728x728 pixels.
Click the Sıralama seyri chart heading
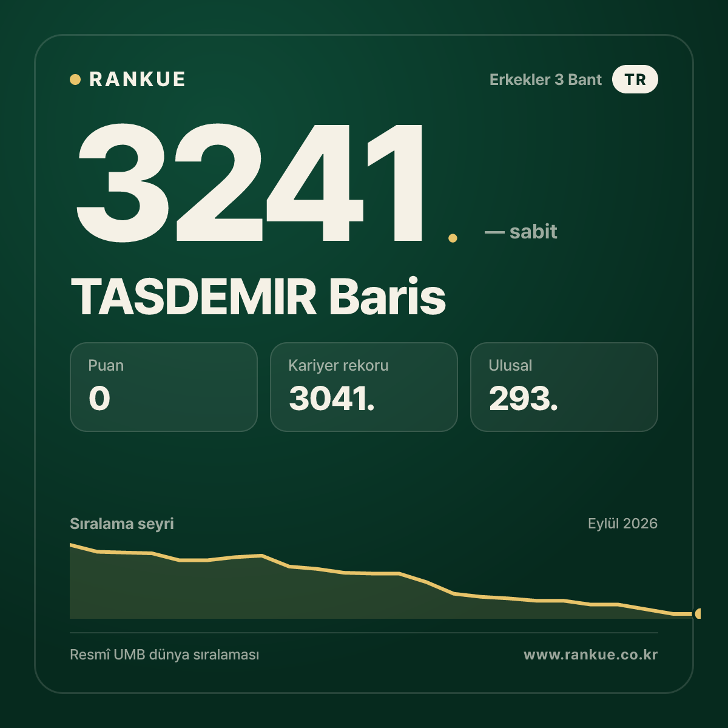[x=122, y=524]
